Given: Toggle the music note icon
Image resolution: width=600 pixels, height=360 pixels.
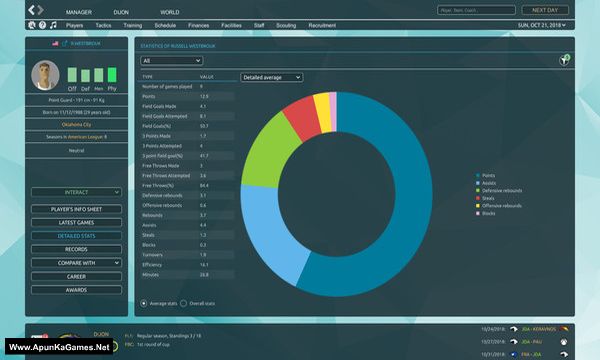Looking at the screenshot, I should pyautogui.click(x=53, y=25).
